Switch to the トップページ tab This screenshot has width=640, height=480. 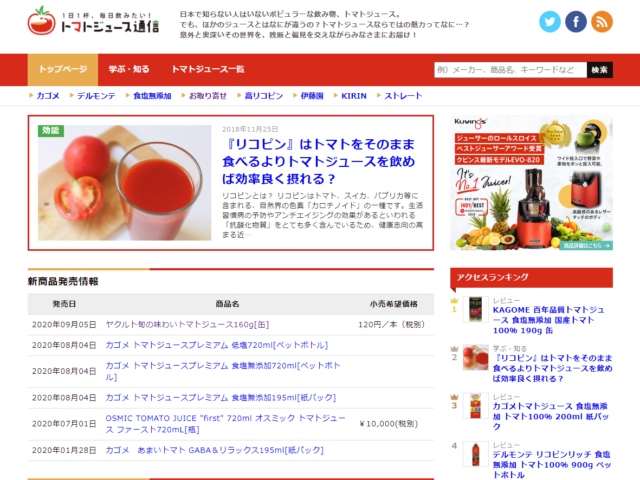(63, 69)
